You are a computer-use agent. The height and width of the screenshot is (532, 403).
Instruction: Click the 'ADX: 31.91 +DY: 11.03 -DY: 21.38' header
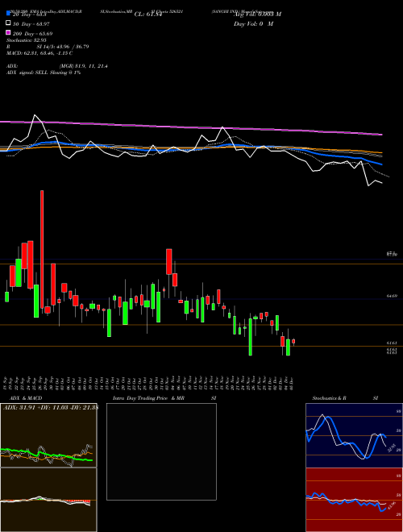pos(51,408)
